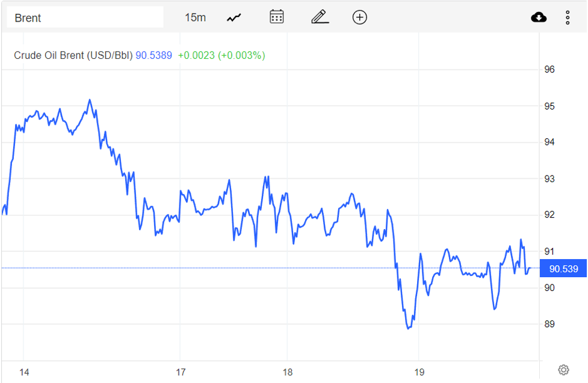
Task: Click the blue 90.539 current price tag
Action: coord(563,269)
